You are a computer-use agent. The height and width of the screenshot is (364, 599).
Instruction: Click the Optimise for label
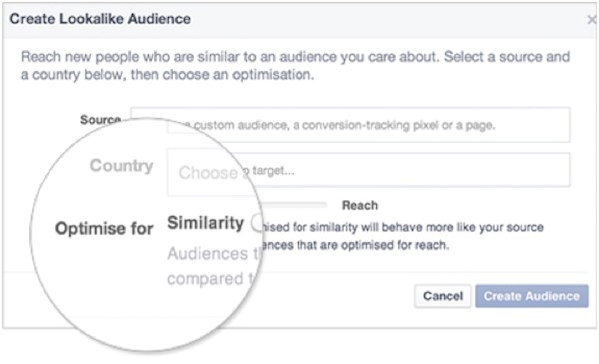104,229
